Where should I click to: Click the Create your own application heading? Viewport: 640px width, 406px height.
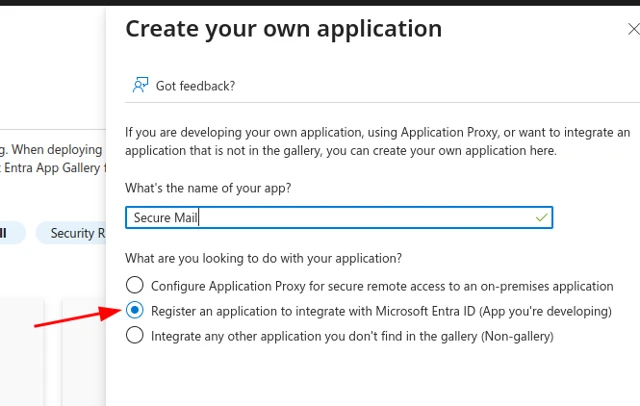pos(283,29)
